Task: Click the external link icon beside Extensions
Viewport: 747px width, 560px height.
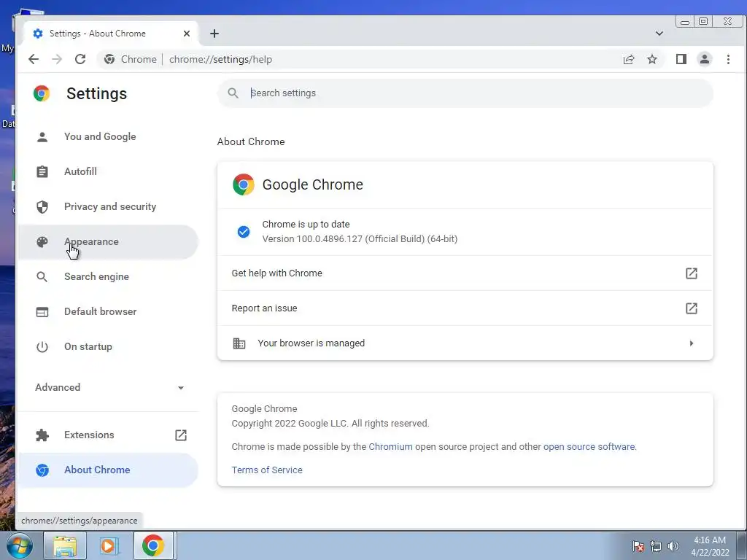Action: (x=181, y=435)
